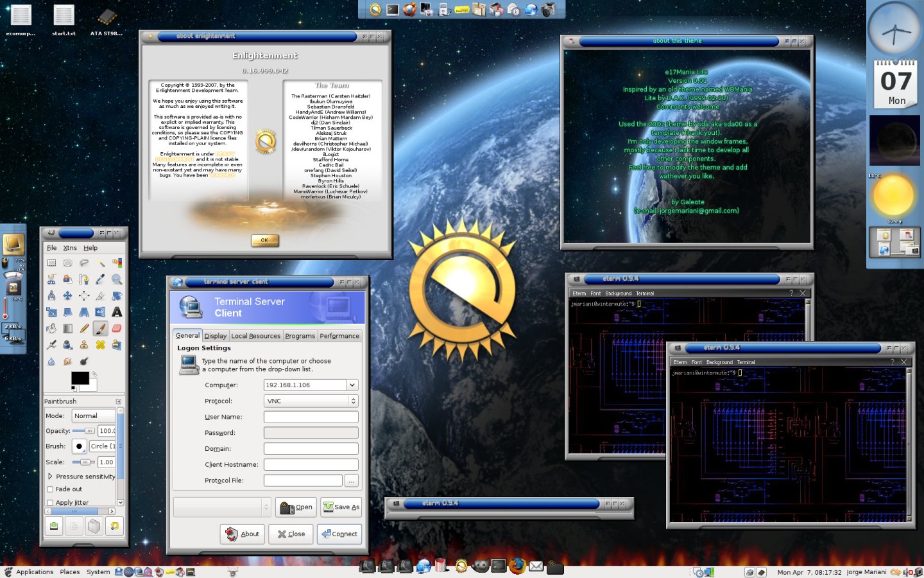Open the GIMP File menu
The image size is (924, 578).
pos(52,248)
